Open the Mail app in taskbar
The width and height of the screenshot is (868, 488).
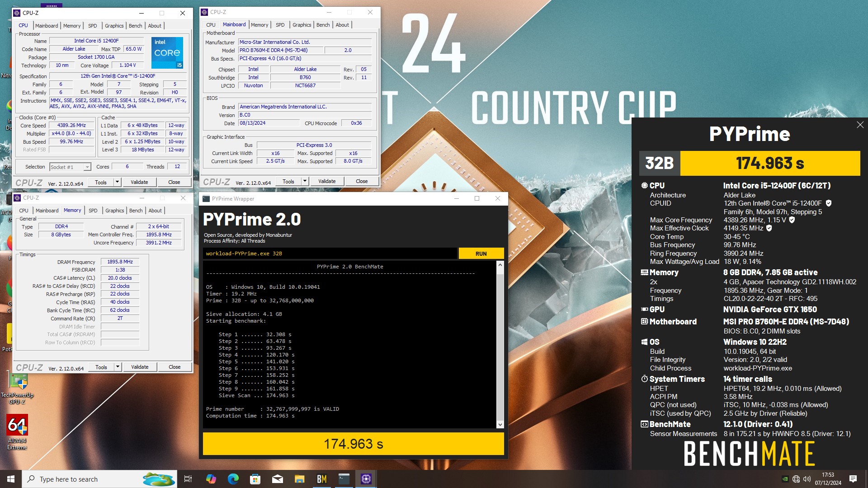pos(277,479)
